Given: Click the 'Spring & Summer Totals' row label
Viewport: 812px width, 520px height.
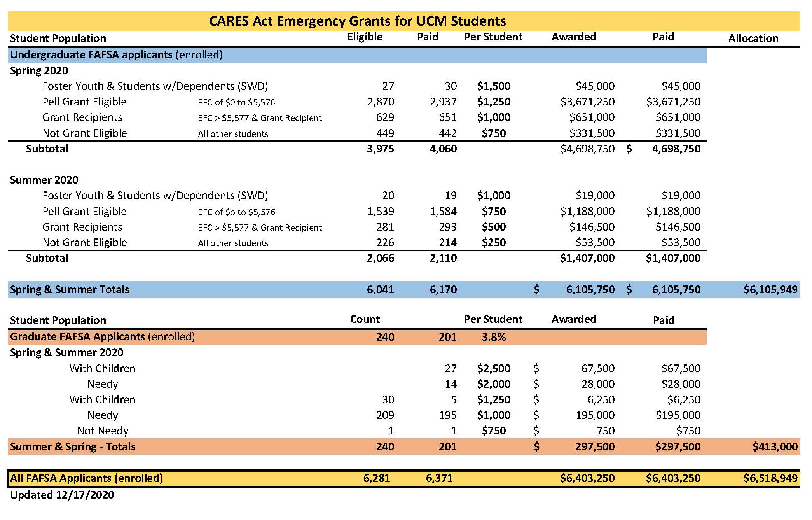Looking at the screenshot, I should click(70, 290).
